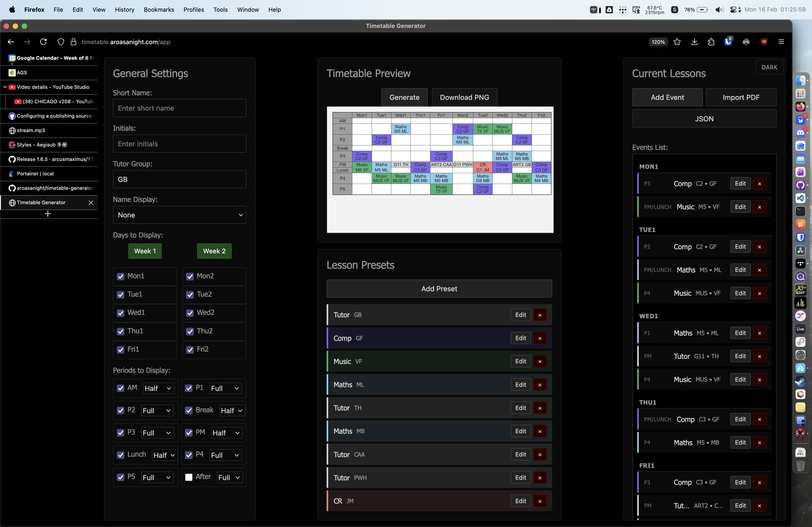
Task: Open Firefox hamburger application menu
Action: point(781,41)
